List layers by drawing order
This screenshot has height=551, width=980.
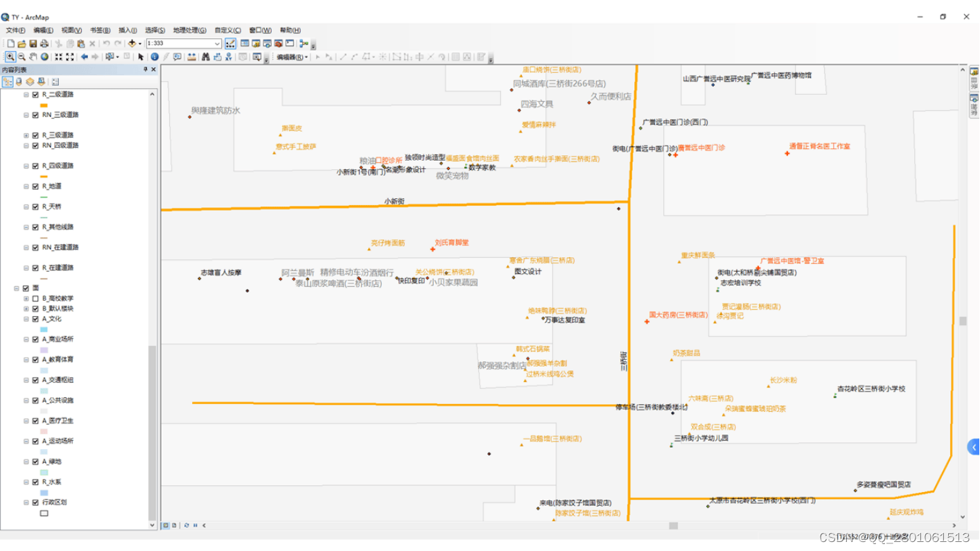8,82
